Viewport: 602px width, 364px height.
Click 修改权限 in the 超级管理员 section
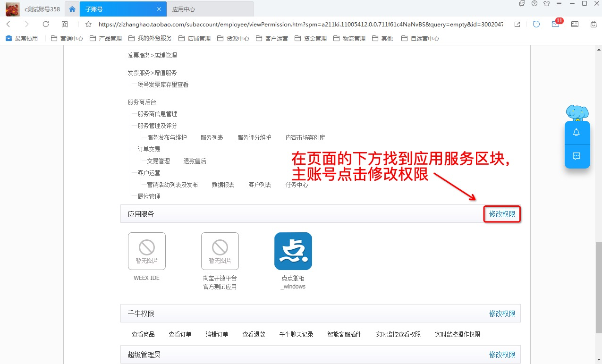tap(502, 355)
